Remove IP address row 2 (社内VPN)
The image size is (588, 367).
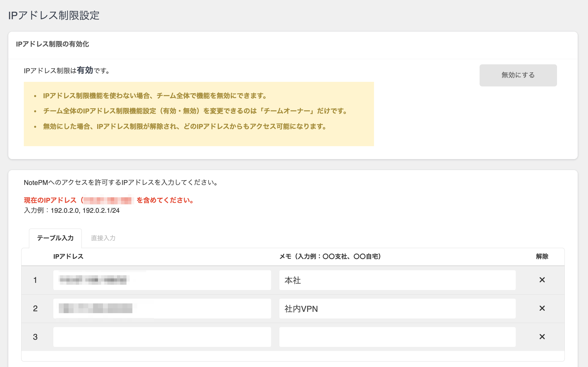[542, 308]
